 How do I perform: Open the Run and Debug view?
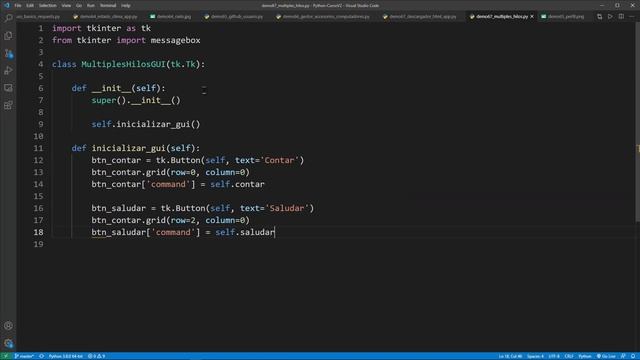pos(8,71)
